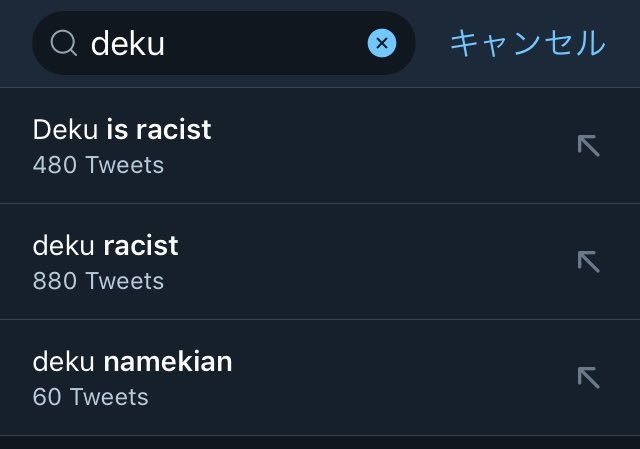Tap the '60 Tweets' count label

91,397
